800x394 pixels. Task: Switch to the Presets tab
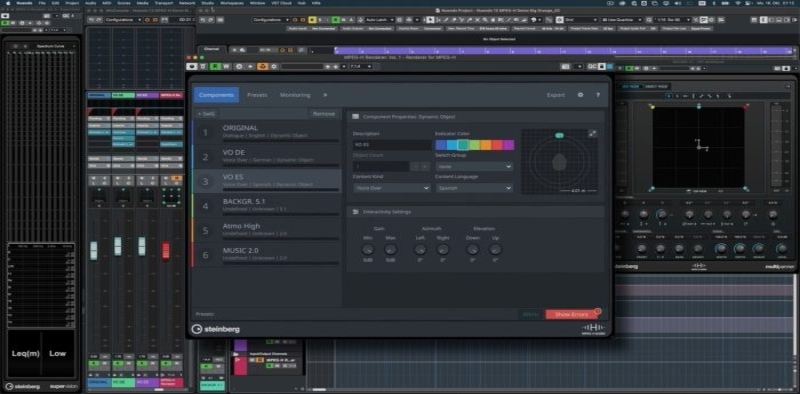pyautogui.click(x=257, y=95)
